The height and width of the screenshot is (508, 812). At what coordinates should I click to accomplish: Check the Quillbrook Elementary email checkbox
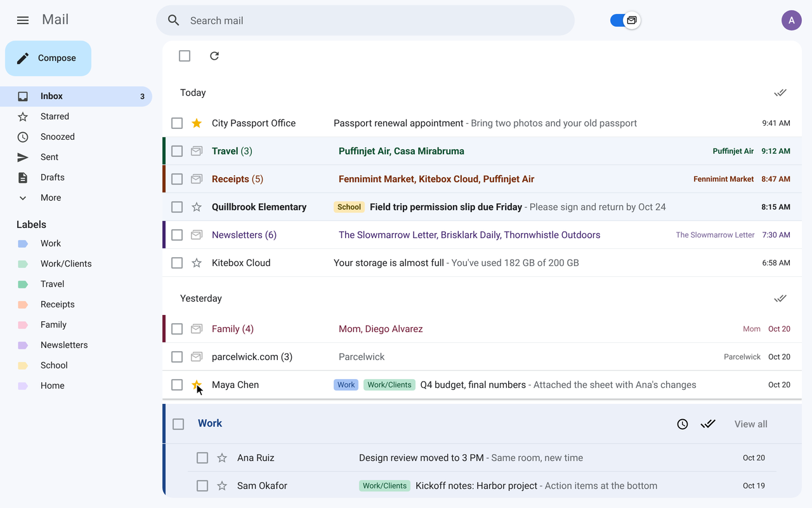[177, 207]
